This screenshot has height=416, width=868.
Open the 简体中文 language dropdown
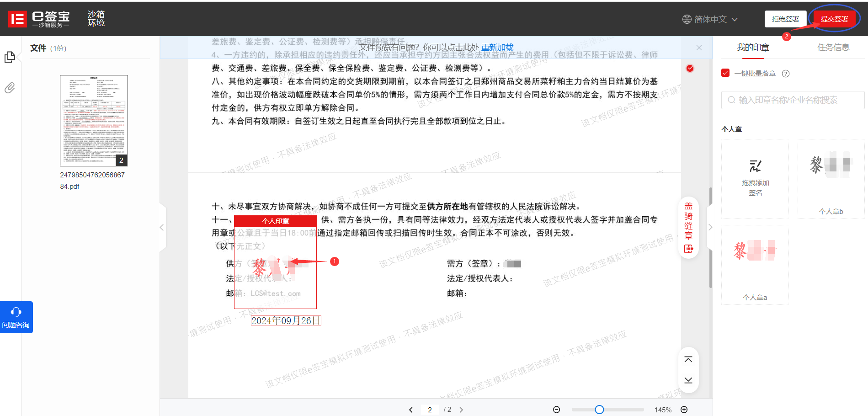click(x=710, y=19)
